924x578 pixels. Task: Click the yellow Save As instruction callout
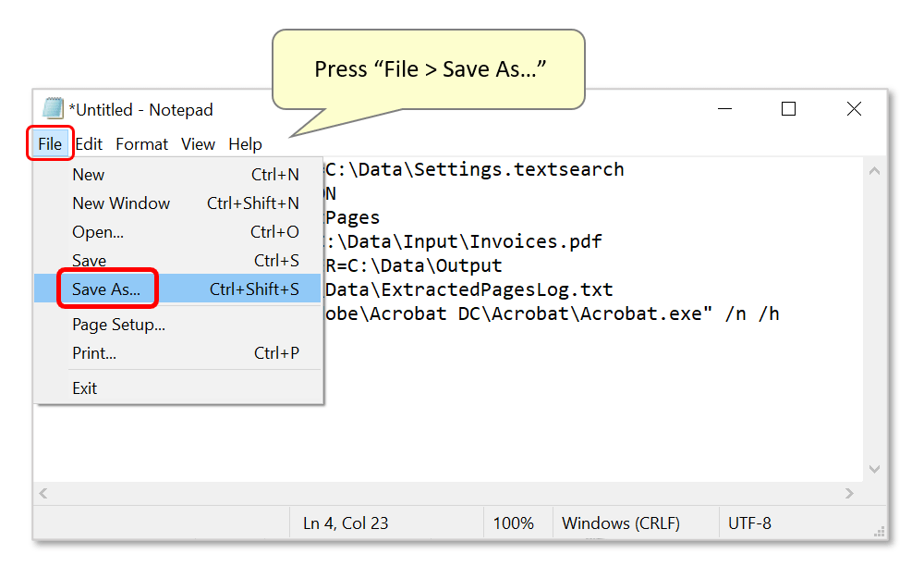tap(428, 68)
